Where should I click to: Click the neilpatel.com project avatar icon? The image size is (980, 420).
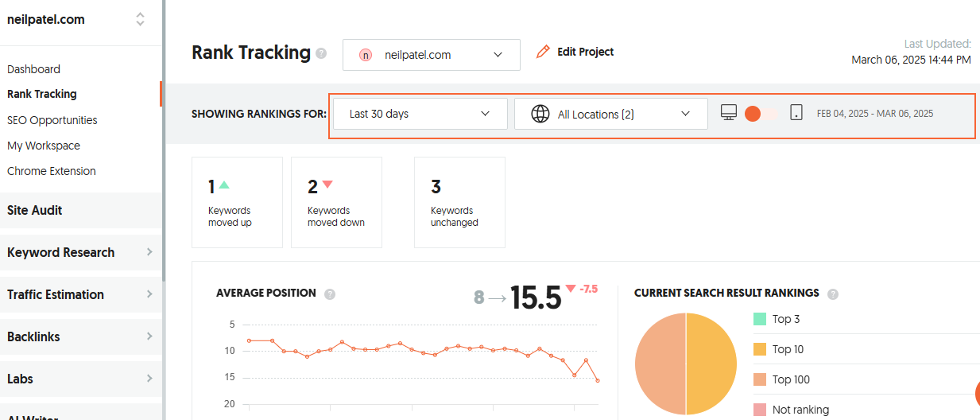(x=366, y=55)
